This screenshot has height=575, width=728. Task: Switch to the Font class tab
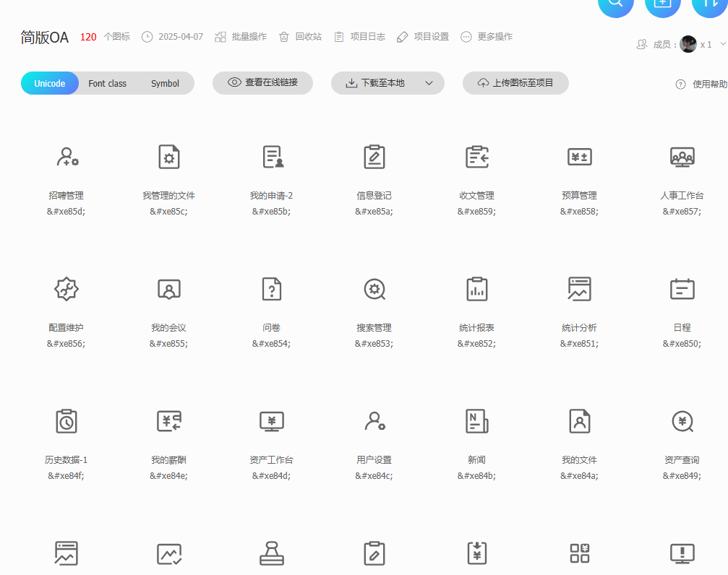pos(107,84)
